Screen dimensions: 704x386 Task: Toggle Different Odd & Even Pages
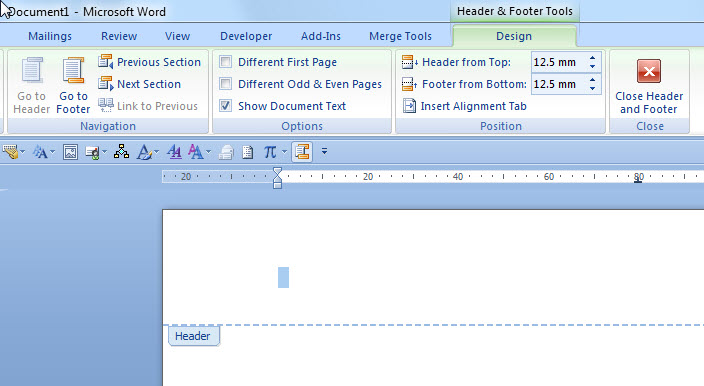pos(225,83)
